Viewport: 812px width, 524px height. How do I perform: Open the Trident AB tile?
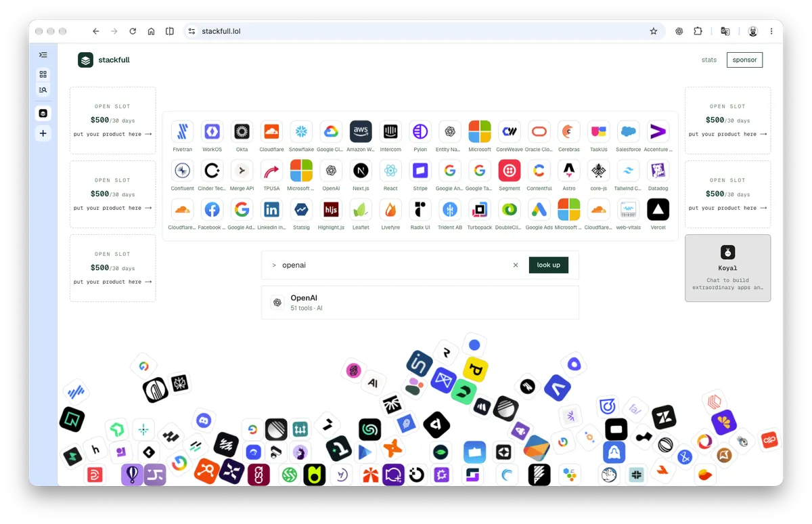[x=450, y=210]
